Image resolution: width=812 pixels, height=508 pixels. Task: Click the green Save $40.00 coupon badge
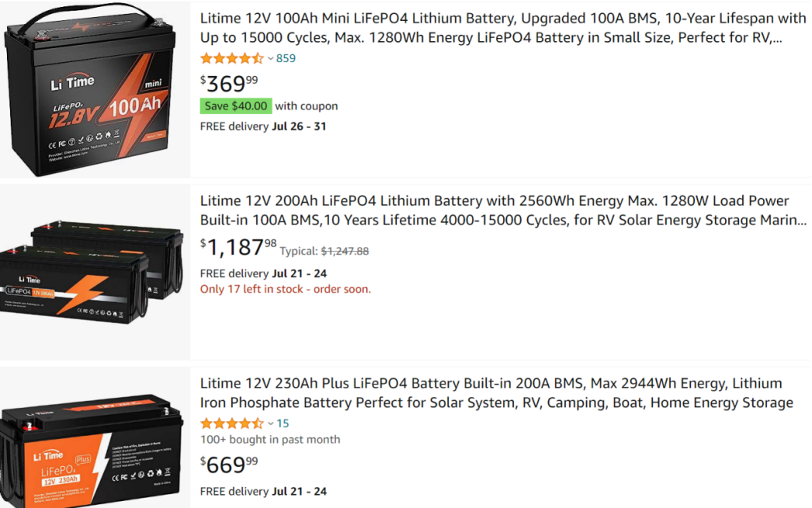coord(236,106)
